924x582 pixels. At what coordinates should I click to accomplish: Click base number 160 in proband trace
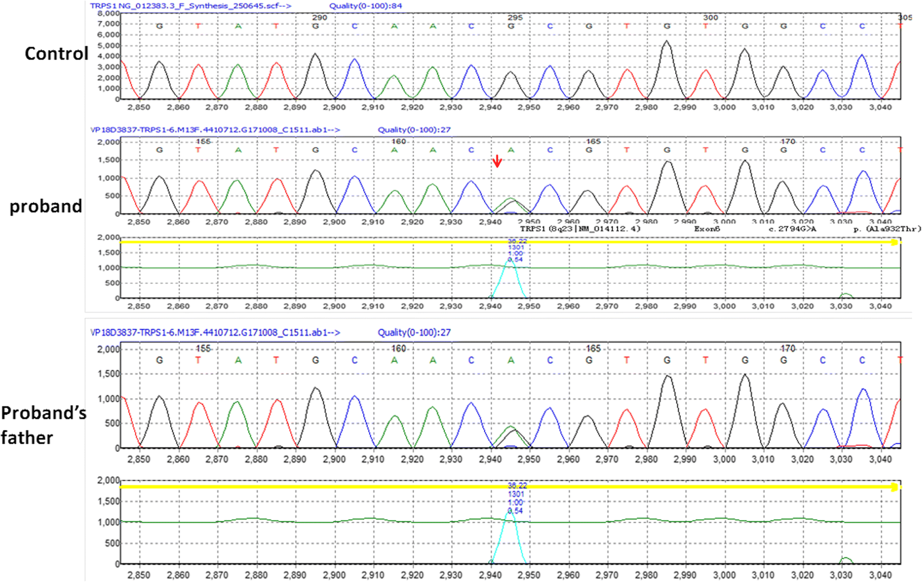pos(398,142)
